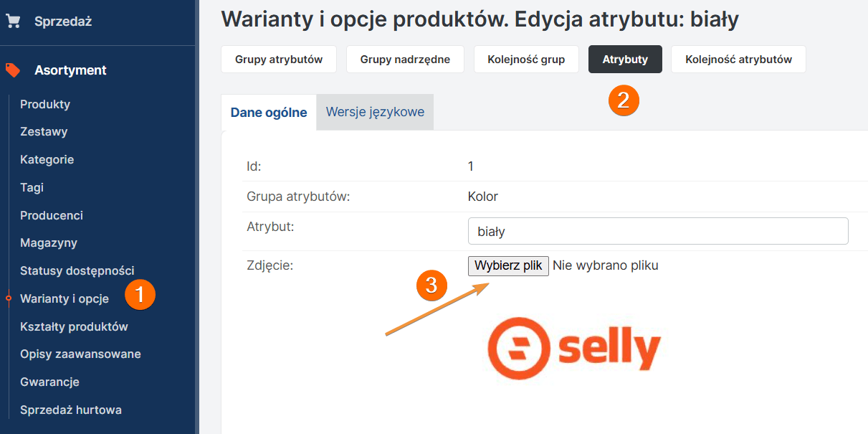
Task: Select the Dane ogólne tab
Action: click(x=269, y=113)
